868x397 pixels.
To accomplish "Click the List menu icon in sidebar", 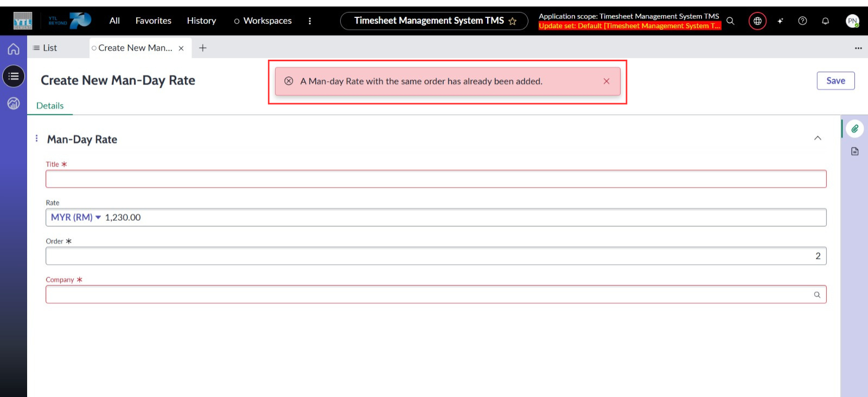I will click(x=14, y=76).
